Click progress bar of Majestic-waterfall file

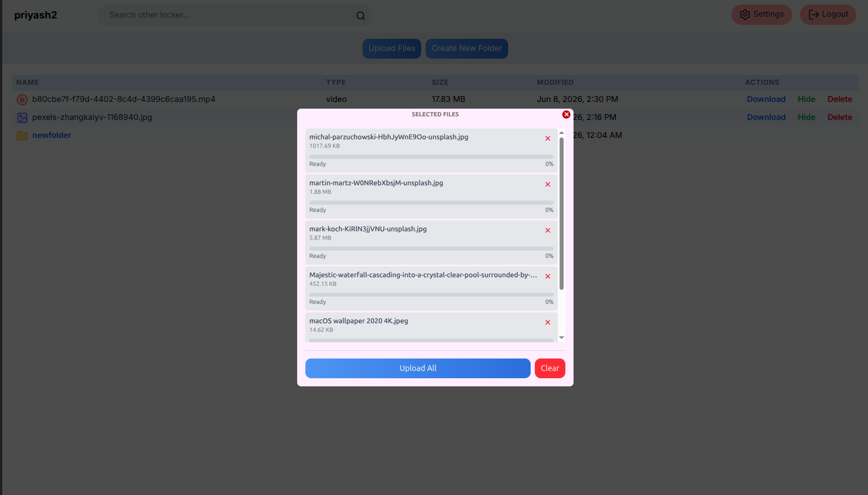pyautogui.click(x=432, y=294)
